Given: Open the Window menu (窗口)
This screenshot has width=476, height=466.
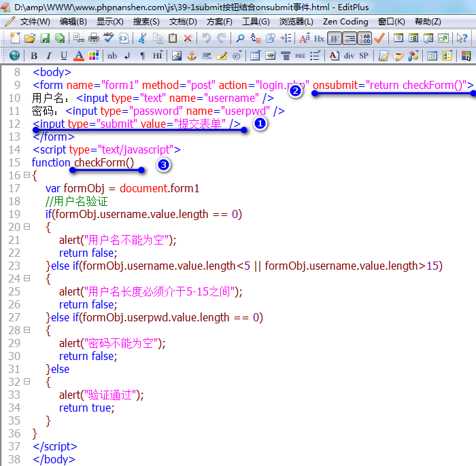Looking at the screenshot, I should 391,22.
